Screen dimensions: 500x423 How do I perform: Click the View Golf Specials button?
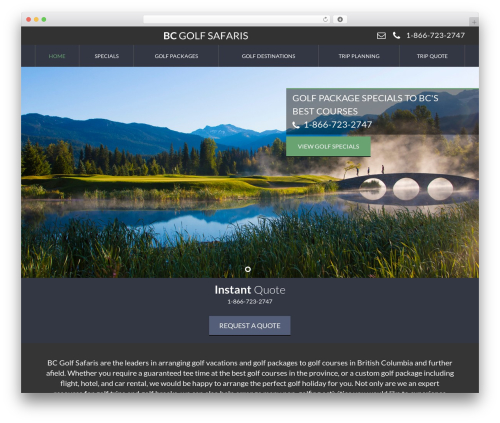328,146
